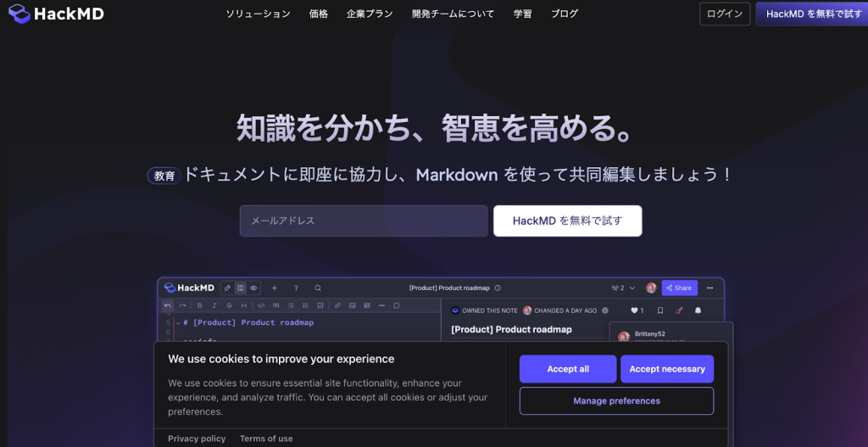Toggle the split view mode icon

240,288
